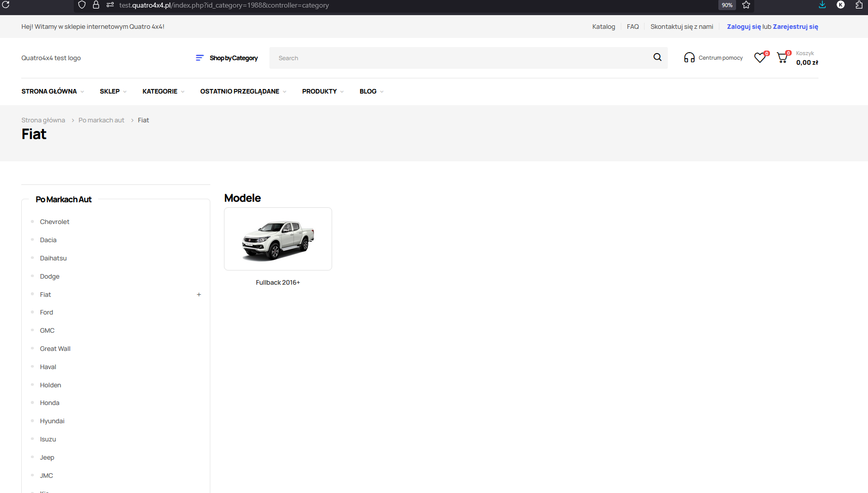Open the PRODUKTY menu

point(319,92)
